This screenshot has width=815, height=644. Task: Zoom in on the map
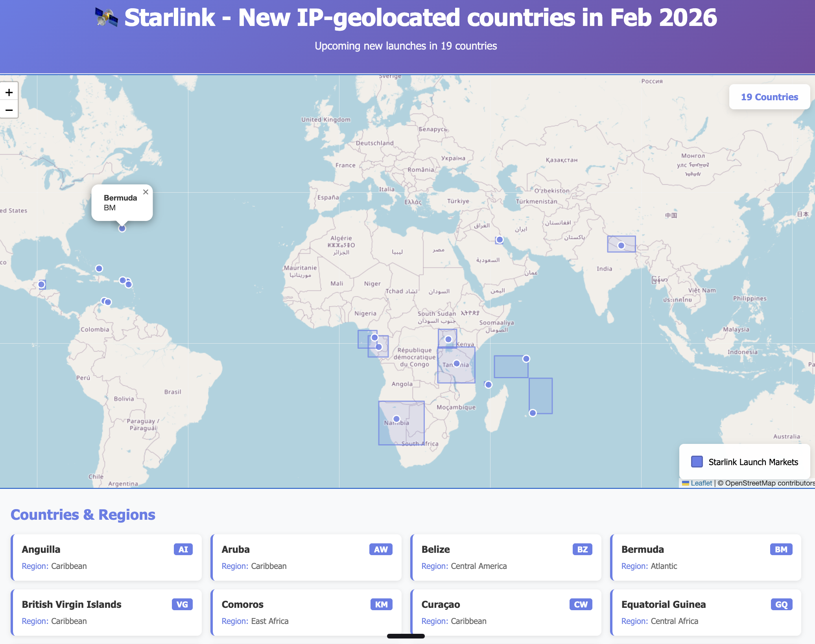coord(9,93)
